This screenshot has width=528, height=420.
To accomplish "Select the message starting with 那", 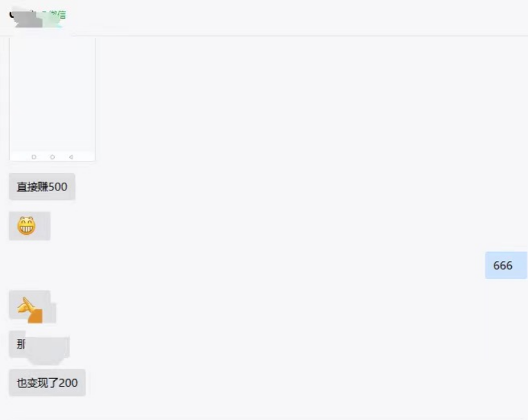I will (39, 344).
